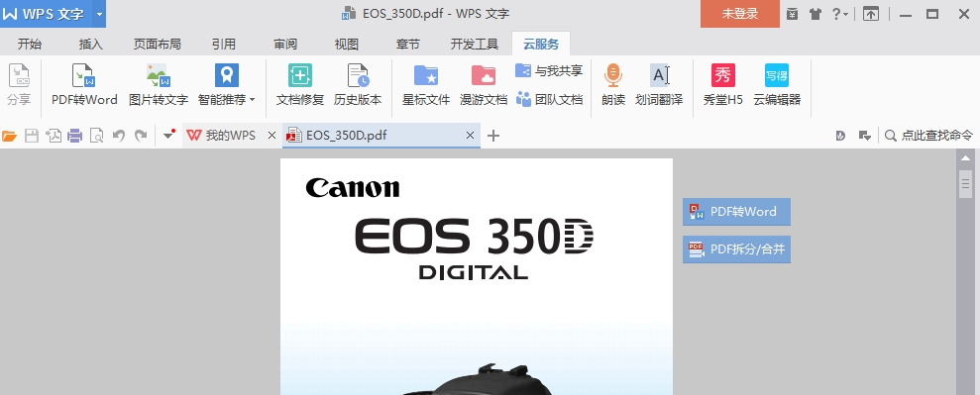This screenshot has height=395, width=980.
Task: Click the save disk icon
Action: coord(32,136)
